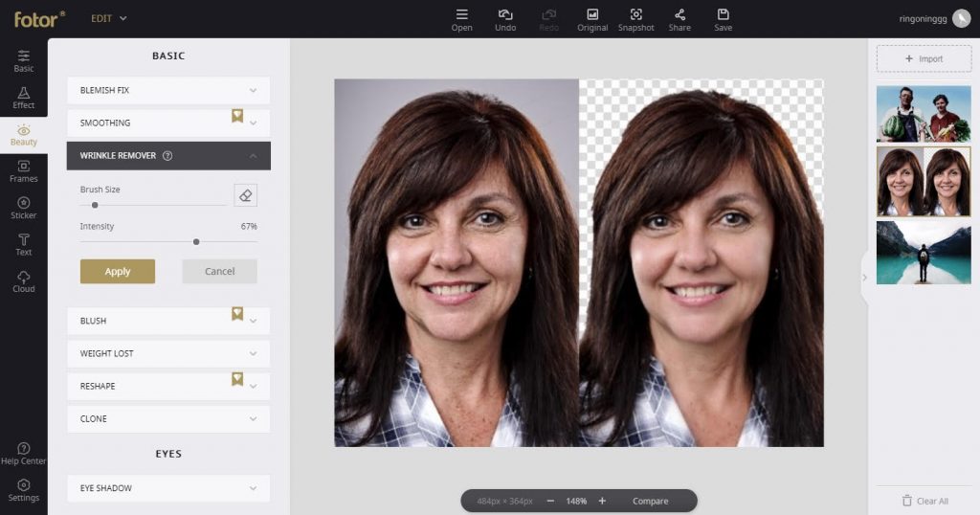This screenshot has height=515, width=980.
Task: Open the Help Center
Action: point(24,454)
